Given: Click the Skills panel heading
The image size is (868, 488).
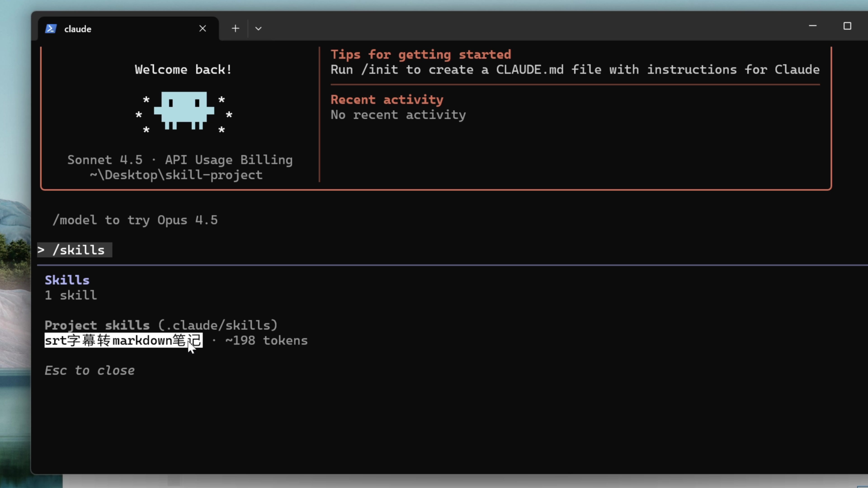Looking at the screenshot, I should (x=67, y=280).
